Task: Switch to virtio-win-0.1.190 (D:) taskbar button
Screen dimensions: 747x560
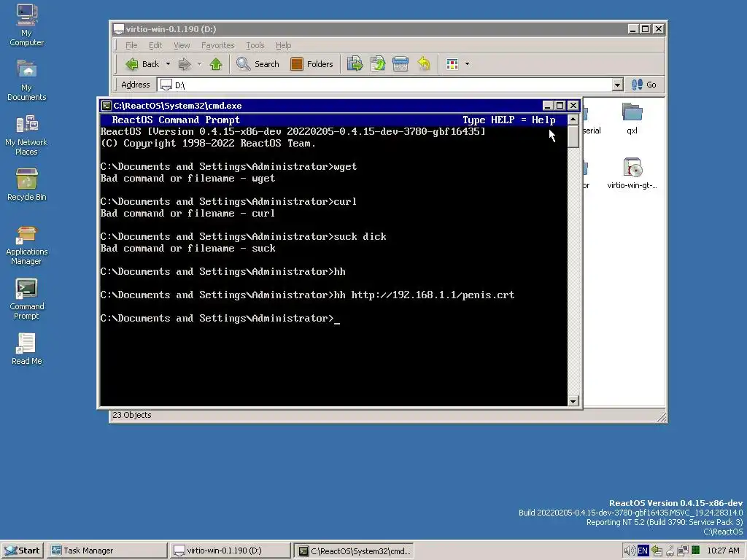Action: pos(230,551)
